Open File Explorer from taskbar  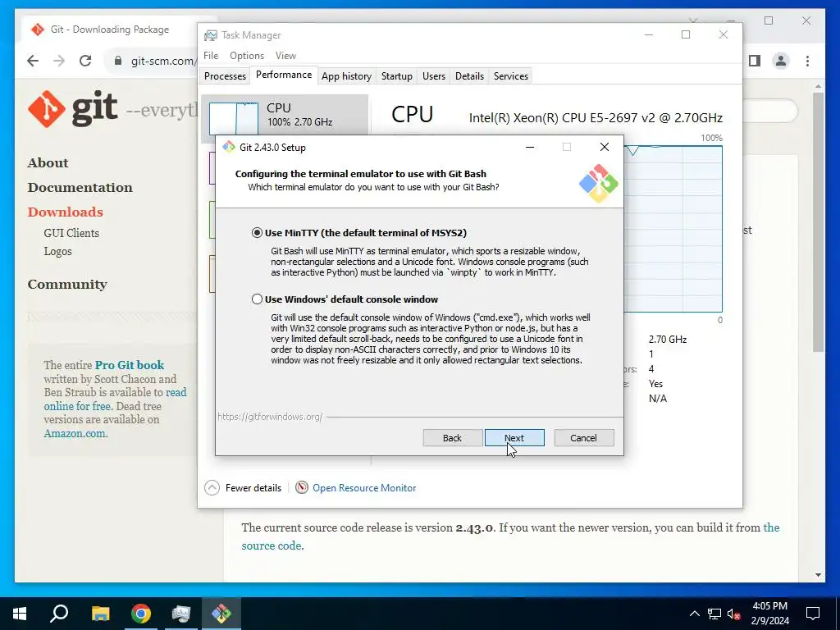(100, 614)
